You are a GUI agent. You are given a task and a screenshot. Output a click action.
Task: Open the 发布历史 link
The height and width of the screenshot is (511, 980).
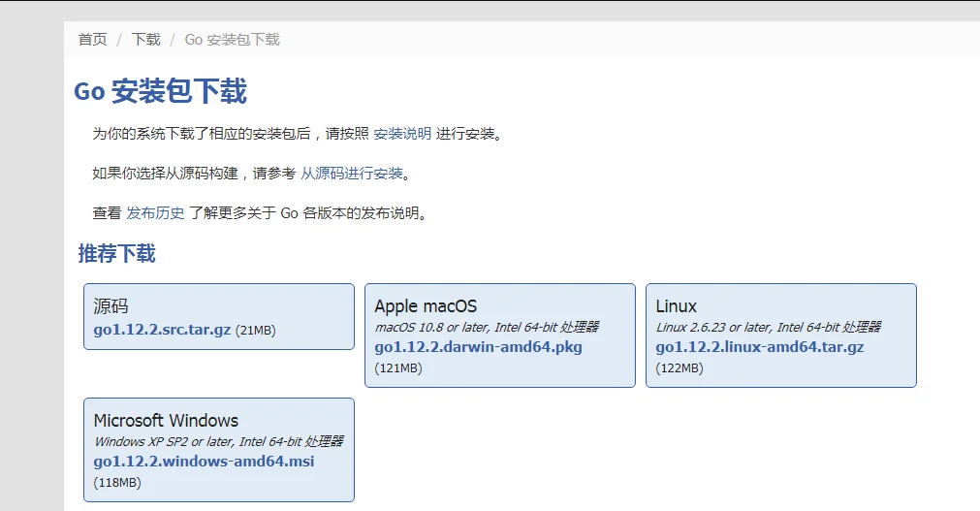(x=156, y=212)
